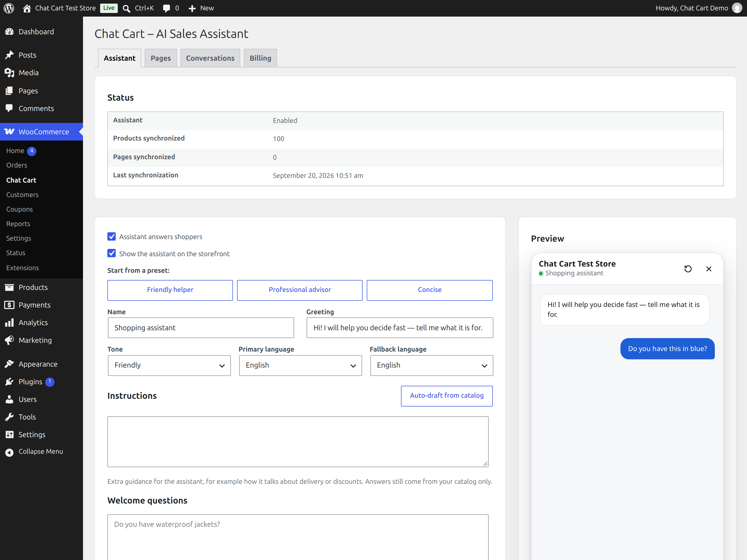Click the Tools wrench icon
The width and height of the screenshot is (747, 560).
coord(9,417)
